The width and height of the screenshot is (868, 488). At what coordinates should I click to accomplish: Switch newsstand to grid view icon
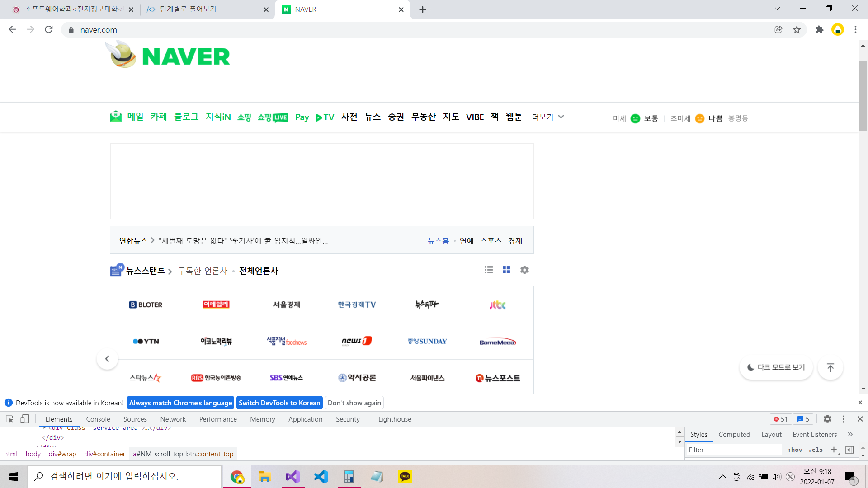(506, 270)
